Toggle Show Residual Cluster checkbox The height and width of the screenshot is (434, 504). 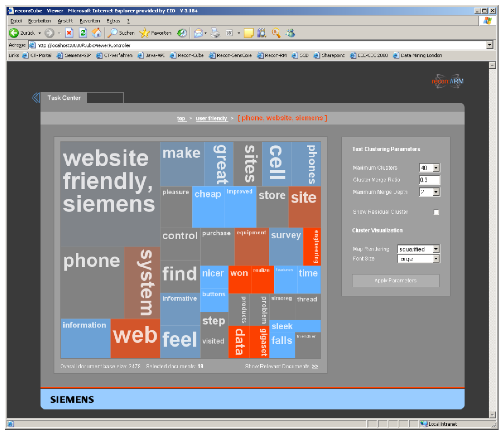tap(437, 212)
